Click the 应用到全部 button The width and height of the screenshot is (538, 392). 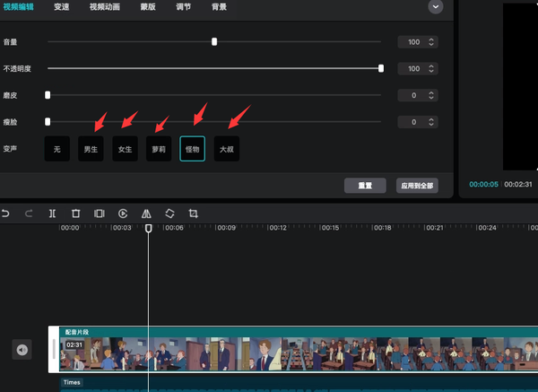tap(417, 186)
